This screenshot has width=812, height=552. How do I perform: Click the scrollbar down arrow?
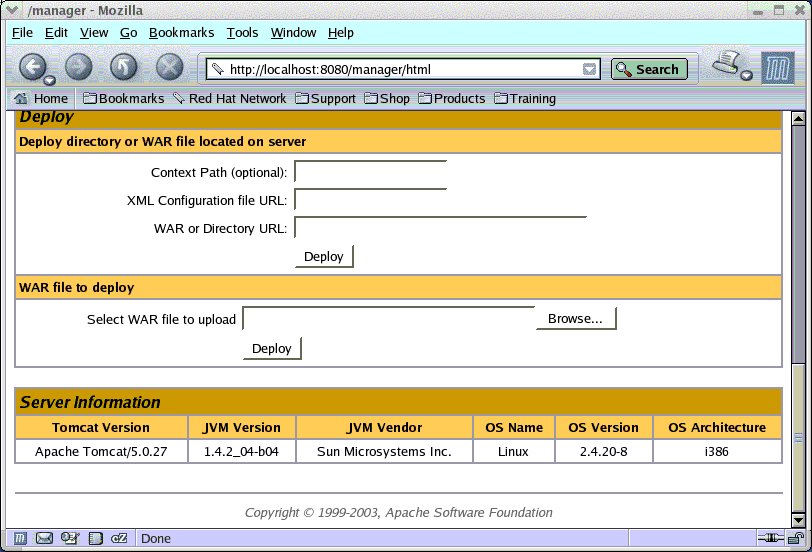(x=798, y=519)
